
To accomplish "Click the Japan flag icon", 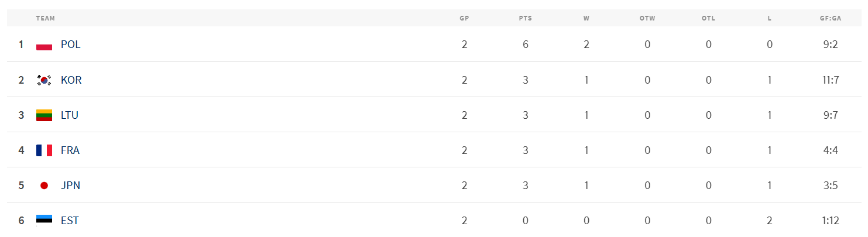I will tap(44, 186).
